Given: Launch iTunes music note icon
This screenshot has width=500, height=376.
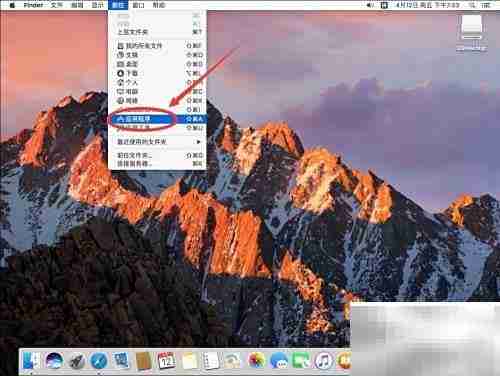Looking at the screenshot, I should 323,361.
